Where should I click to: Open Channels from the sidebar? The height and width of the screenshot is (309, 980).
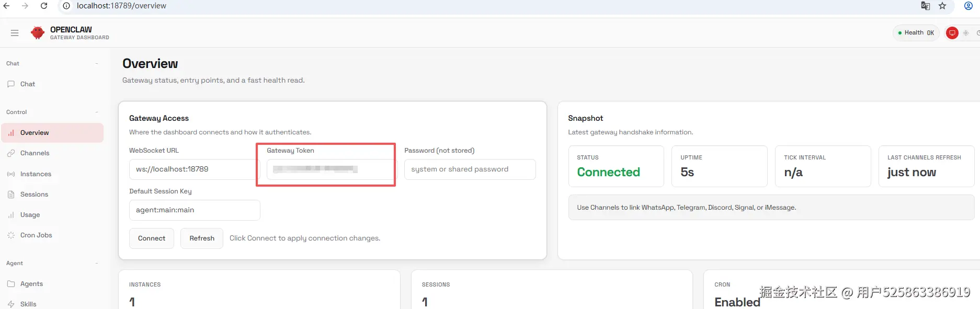coord(35,153)
